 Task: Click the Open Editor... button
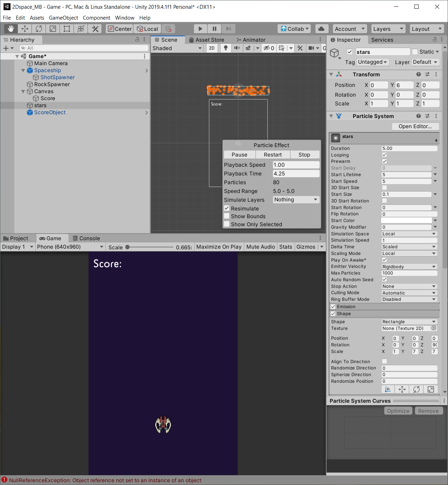click(x=415, y=126)
